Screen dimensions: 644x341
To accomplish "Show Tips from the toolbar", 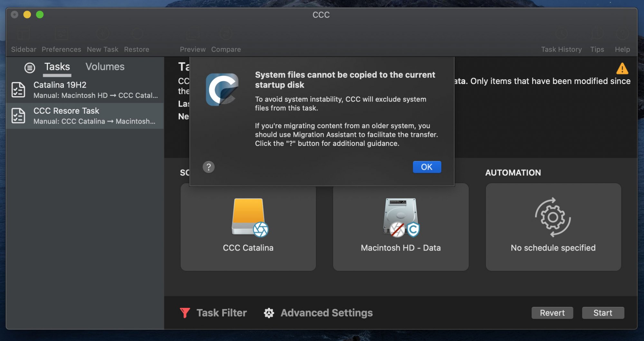I will tap(597, 34).
